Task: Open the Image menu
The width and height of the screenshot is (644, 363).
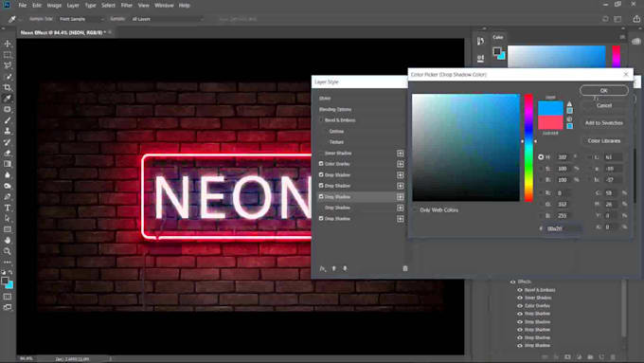Action: (54, 6)
